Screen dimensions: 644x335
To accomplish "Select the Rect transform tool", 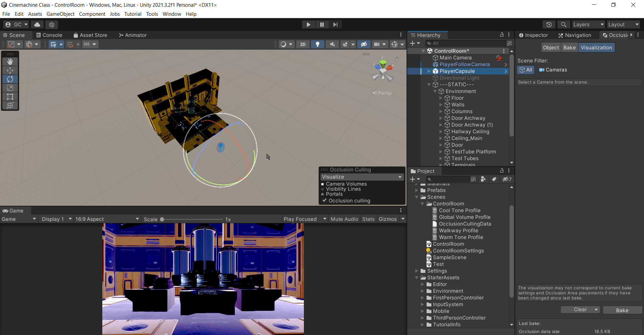I will (x=10, y=96).
